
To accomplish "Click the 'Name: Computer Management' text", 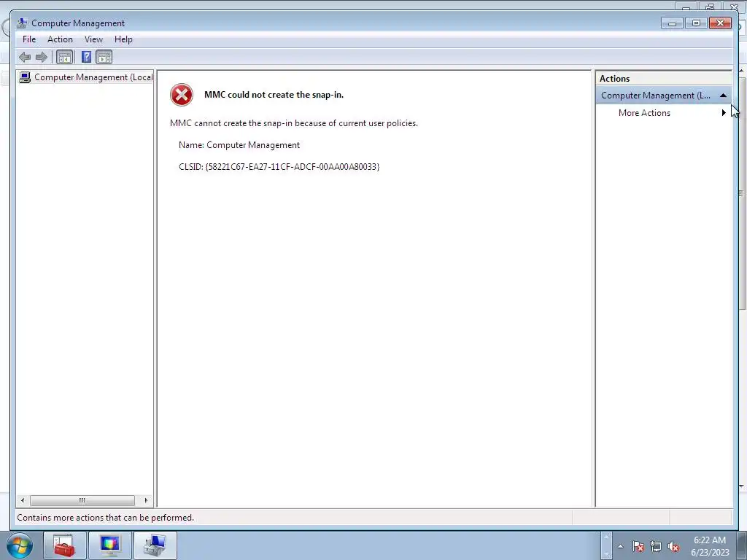I will tap(239, 145).
